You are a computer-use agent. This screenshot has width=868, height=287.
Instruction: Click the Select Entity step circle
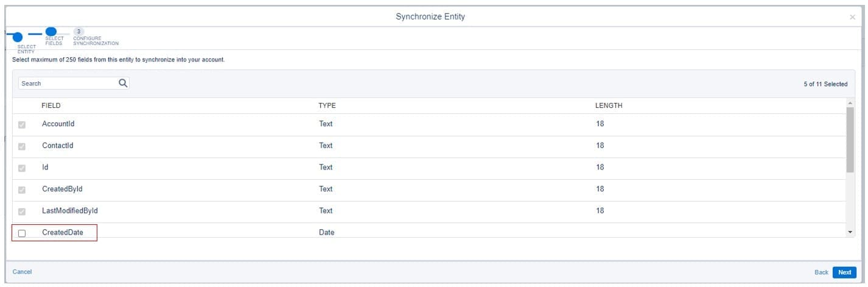pos(18,37)
